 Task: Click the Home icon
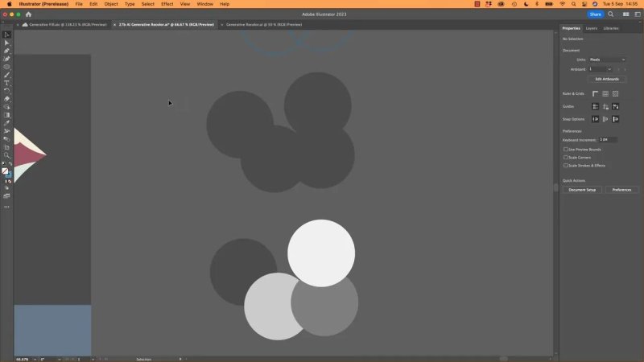(28, 14)
